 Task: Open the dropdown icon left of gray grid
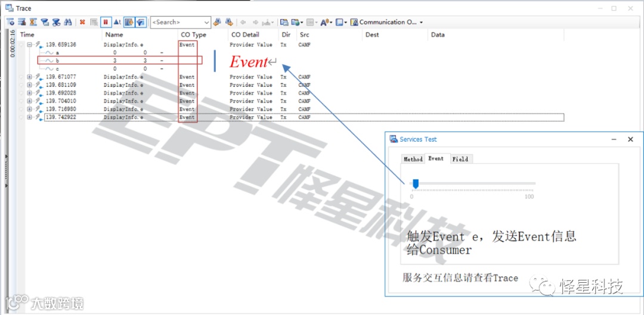(x=297, y=22)
